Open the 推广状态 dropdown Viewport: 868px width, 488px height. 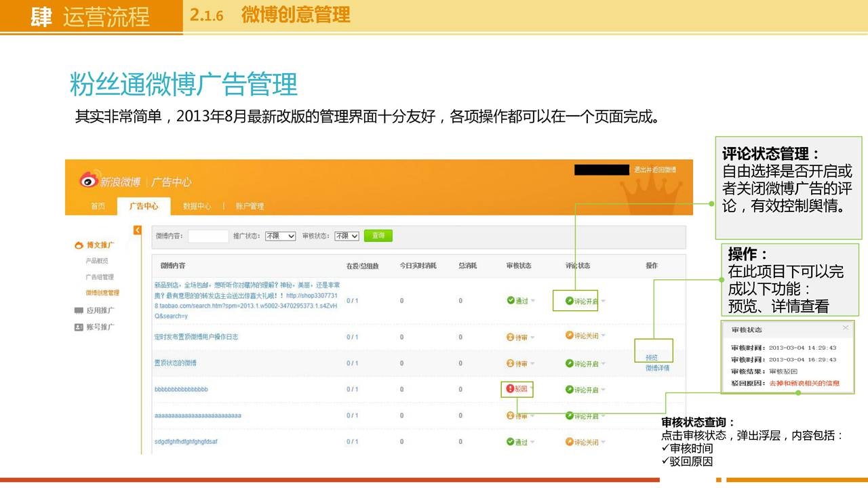point(280,236)
